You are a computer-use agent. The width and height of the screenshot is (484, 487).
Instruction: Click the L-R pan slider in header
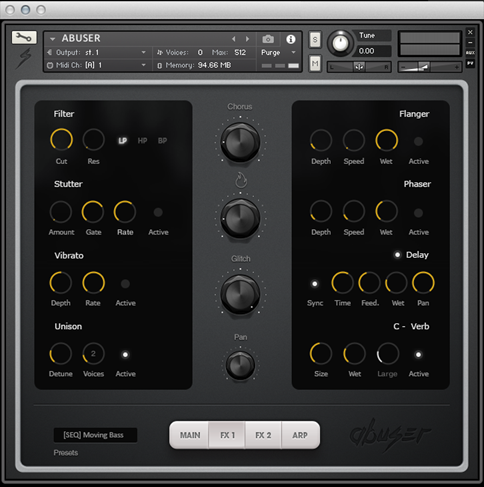click(x=359, y=67)
